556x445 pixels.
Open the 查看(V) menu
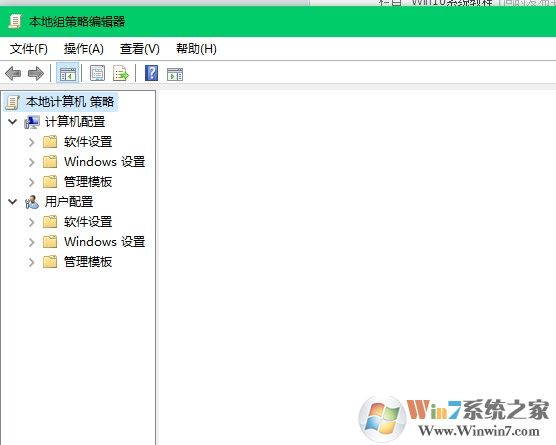tap(140, 49)
